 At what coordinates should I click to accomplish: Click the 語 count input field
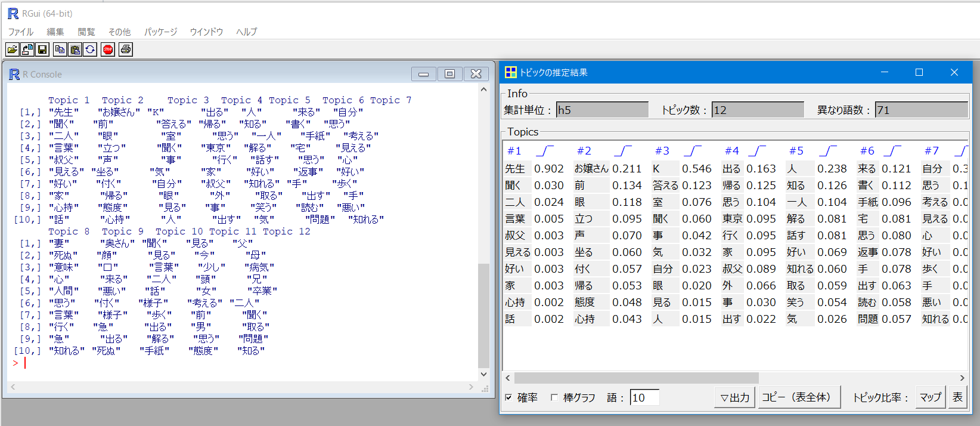[644, 397]
